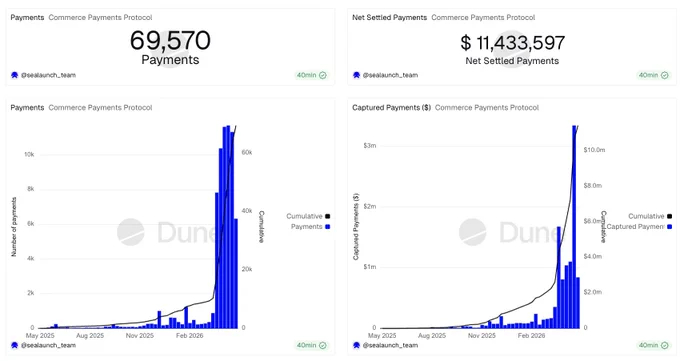
Task: Click the $1m axis label in Captured Payments chart
Action: coord(369,267)
